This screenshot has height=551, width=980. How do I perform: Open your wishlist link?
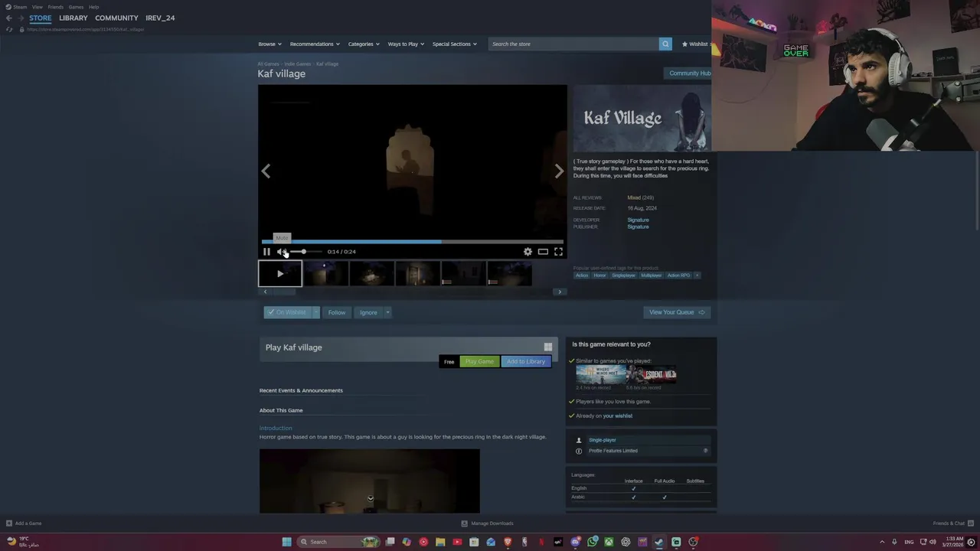coord(617,416)
